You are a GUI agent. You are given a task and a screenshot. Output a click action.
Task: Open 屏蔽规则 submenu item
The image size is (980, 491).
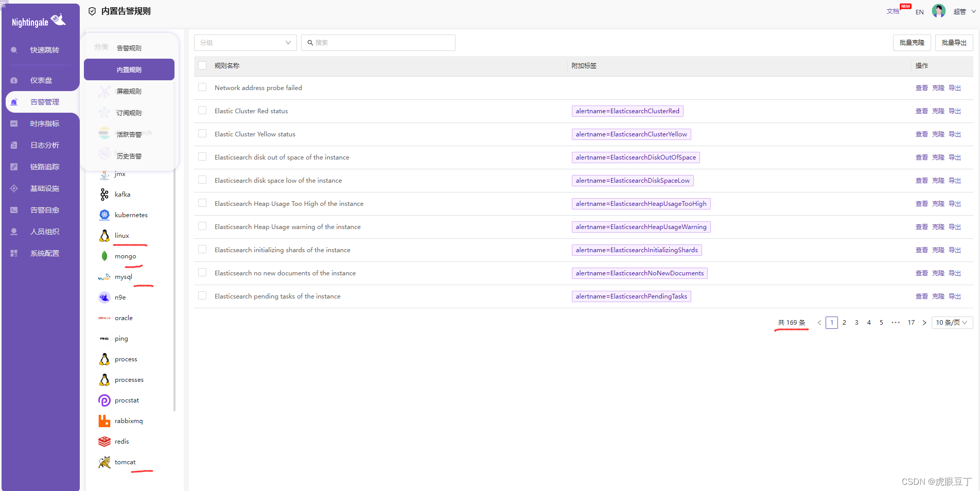[129, 91]
